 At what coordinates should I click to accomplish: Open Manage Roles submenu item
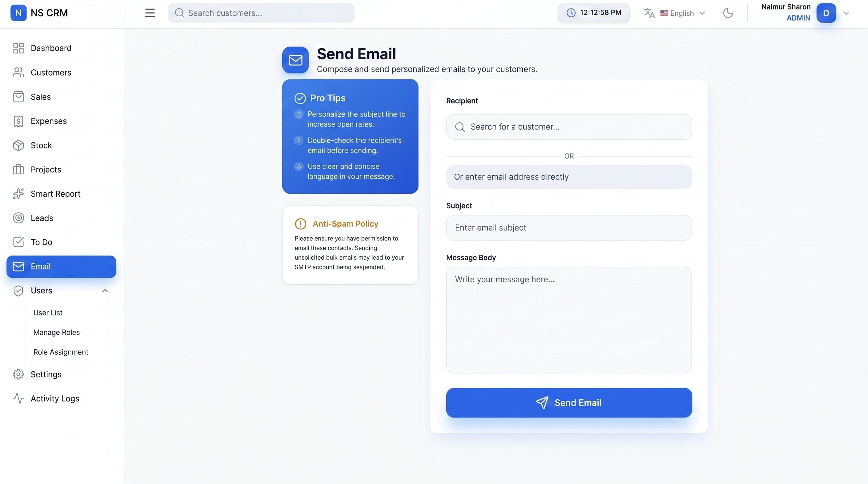point(56,332)
